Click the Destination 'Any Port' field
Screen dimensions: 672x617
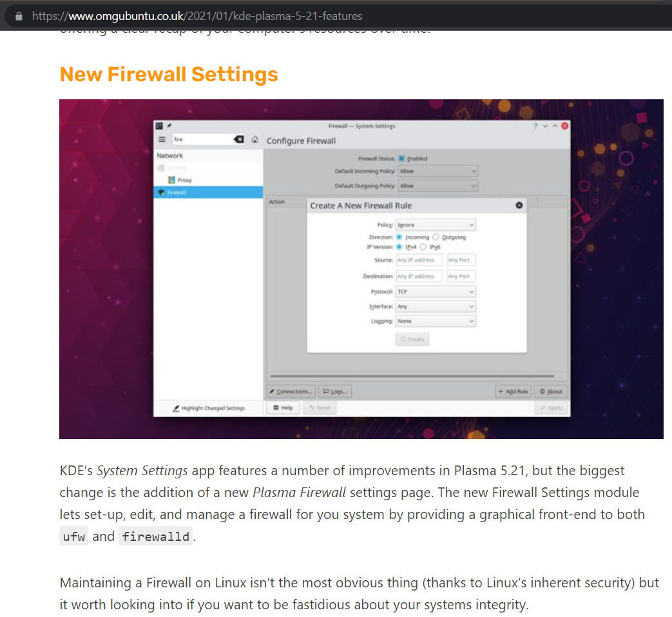pos(461,277)
